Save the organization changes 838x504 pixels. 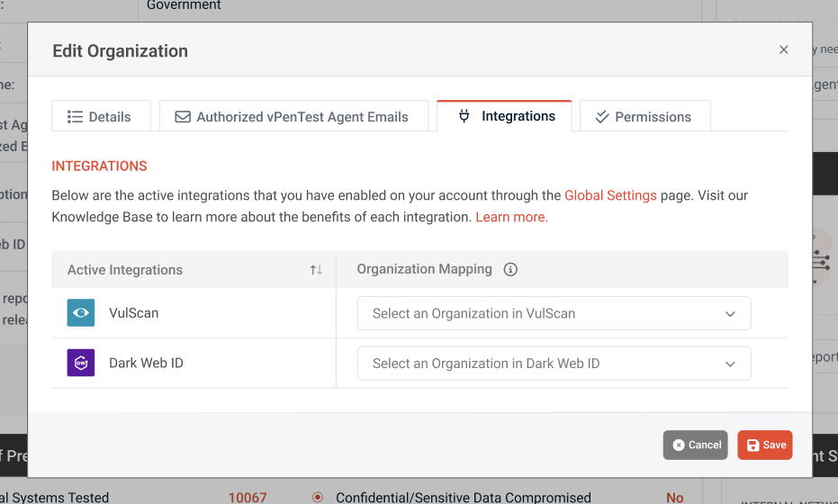point(765,445)
